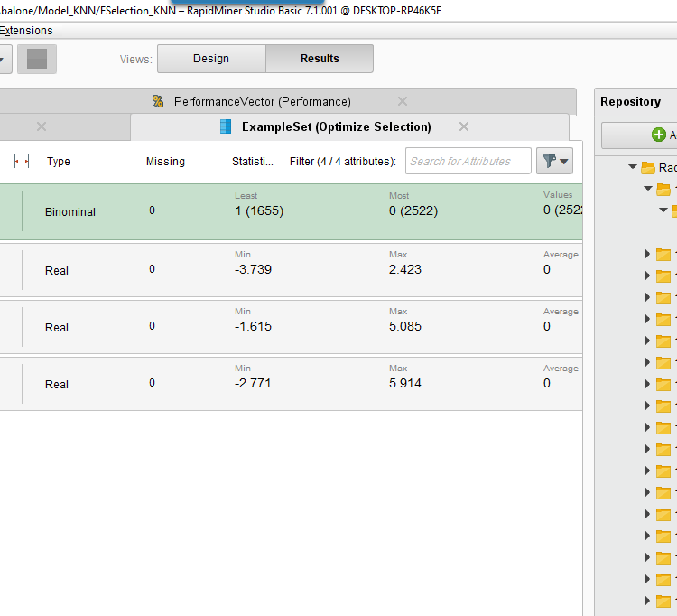Click the green Add Data plus button
Image resolution: width=677 pixels, height=616 pixels.
point(658,135)
